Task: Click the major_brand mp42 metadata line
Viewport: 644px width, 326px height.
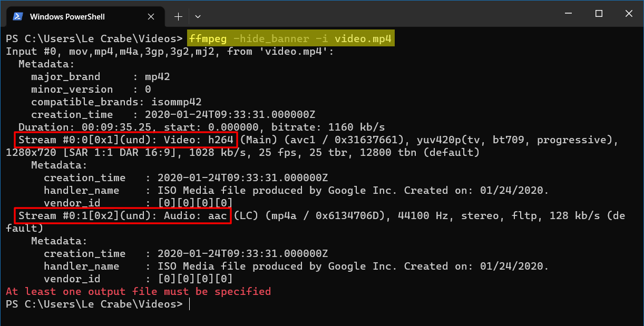Action: pos(101,76)
